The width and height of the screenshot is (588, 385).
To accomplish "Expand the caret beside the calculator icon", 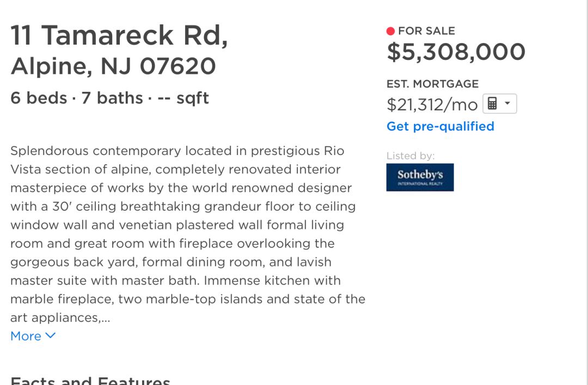I will coord(507,103).
